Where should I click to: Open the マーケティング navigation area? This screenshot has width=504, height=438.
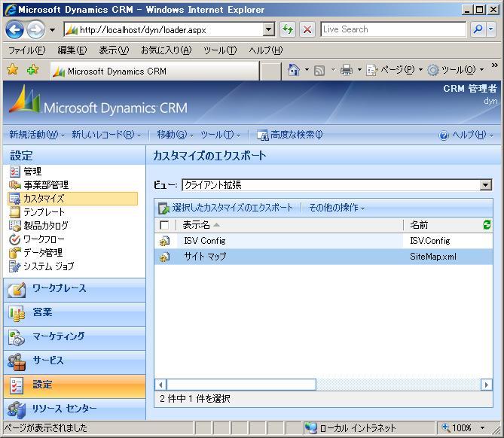[x=75, y=338]
